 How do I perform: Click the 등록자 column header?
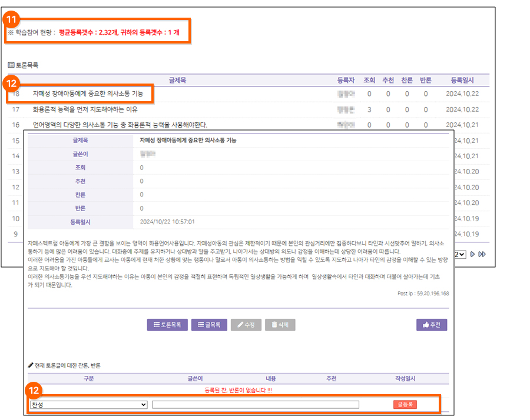346,80
